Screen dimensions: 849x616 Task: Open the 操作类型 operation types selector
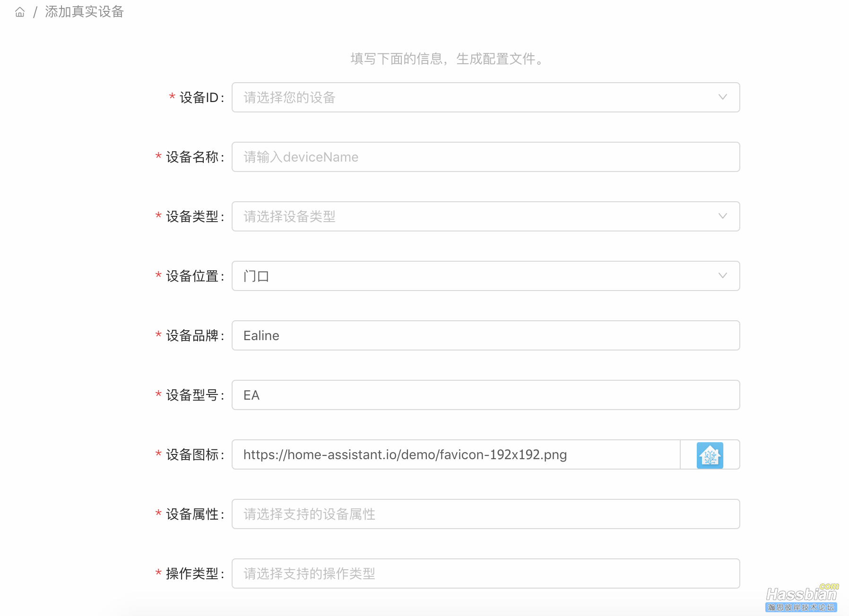485,573
